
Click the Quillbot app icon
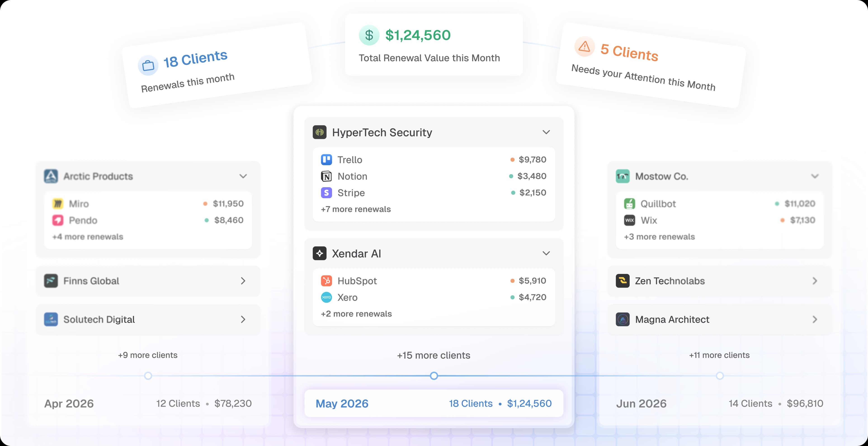tap(630, 204)
